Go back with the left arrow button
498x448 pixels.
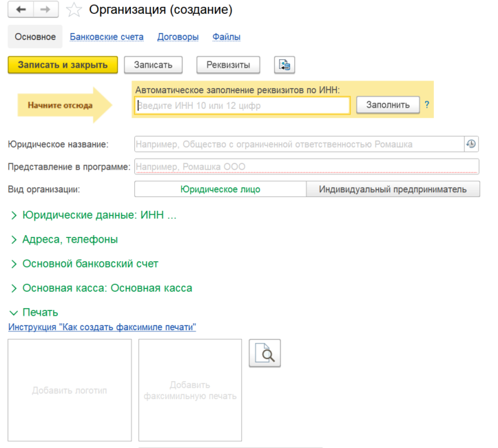(21, 10)
